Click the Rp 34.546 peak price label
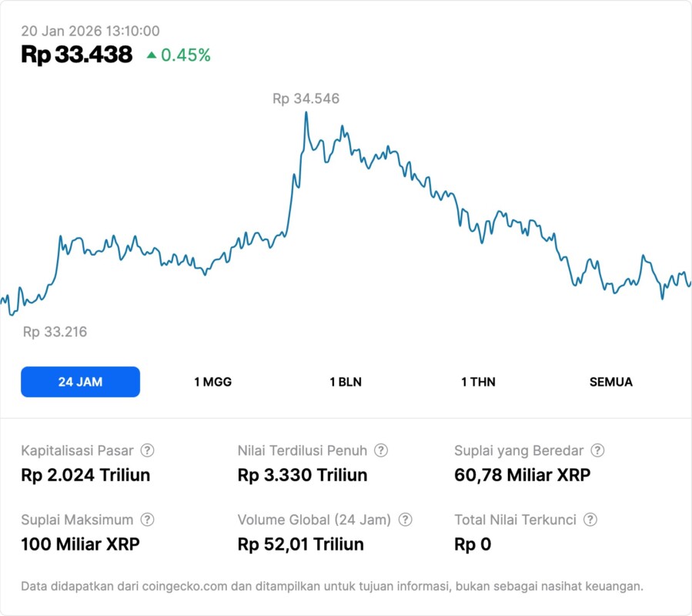The image size is (692, 616). tap(306, 99)
